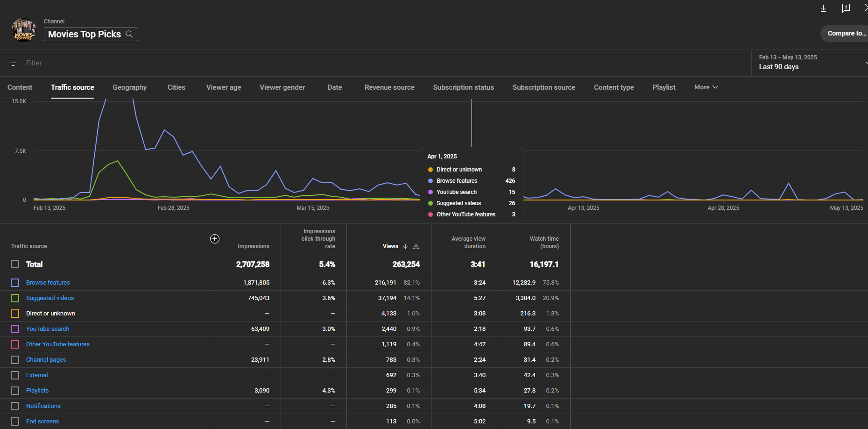Check the External row checkbox
Screen dimensions: 868x429
(x=15, y=375)
